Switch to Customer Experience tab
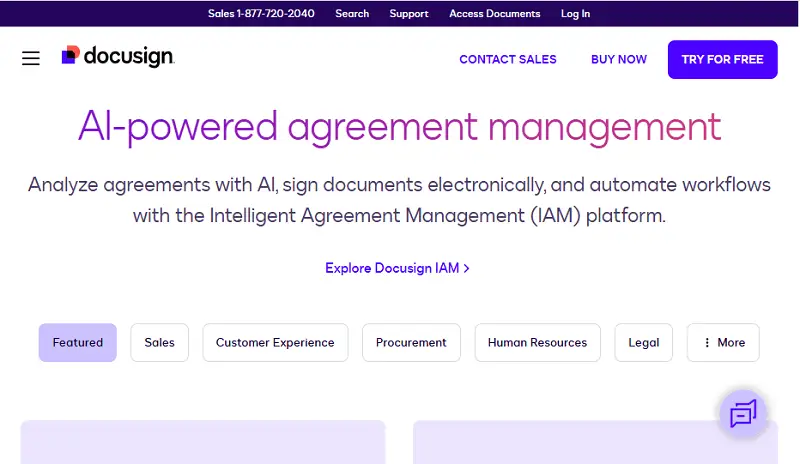The width and height of the screenshot is (800, 464). point(275,343)
